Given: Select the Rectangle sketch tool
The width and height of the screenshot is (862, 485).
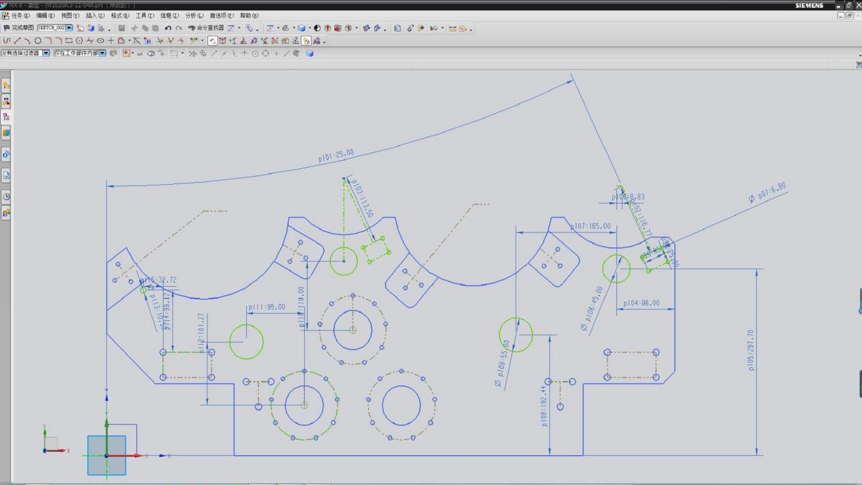Looking at the screenshot, I should tap(69, 41).
